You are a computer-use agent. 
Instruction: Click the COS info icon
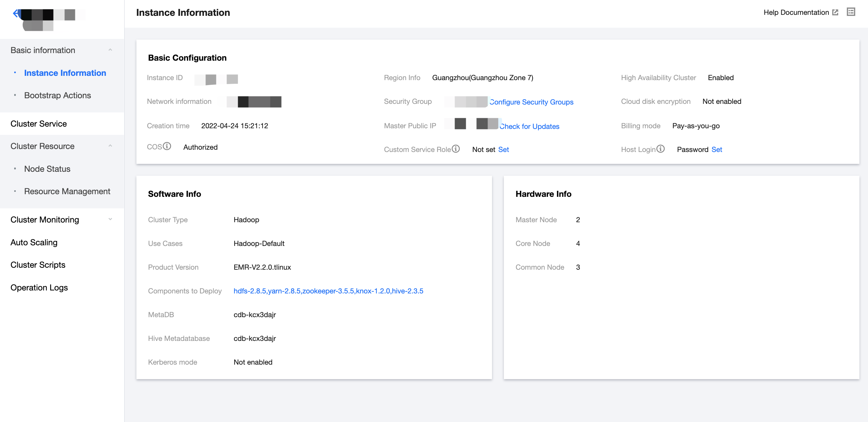point(167,146)
